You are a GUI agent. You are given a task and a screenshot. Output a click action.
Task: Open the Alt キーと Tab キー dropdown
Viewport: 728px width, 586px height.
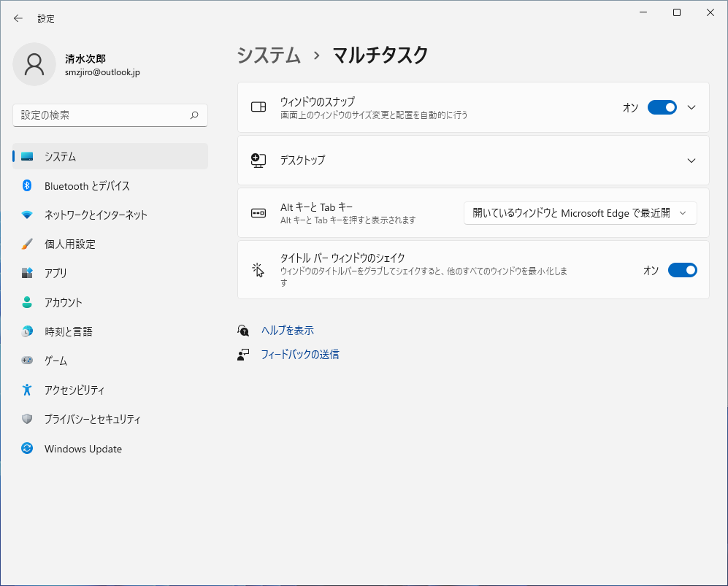tap(580, 213)
